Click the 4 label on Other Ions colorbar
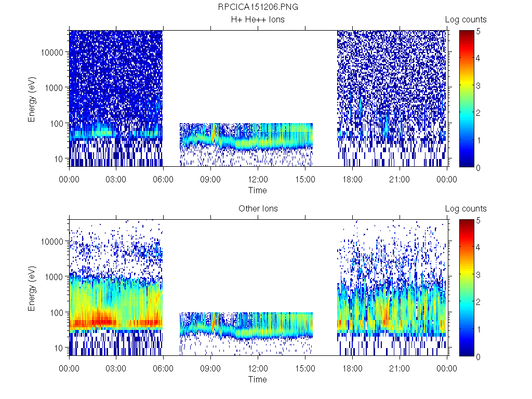 coord(478,247)
